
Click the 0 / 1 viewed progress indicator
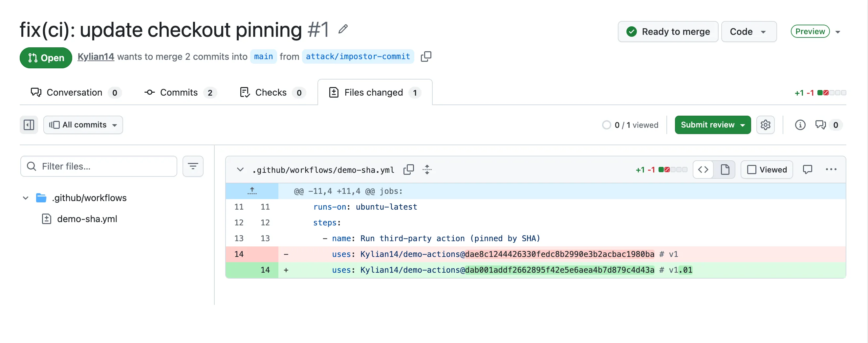coord(630,125)
